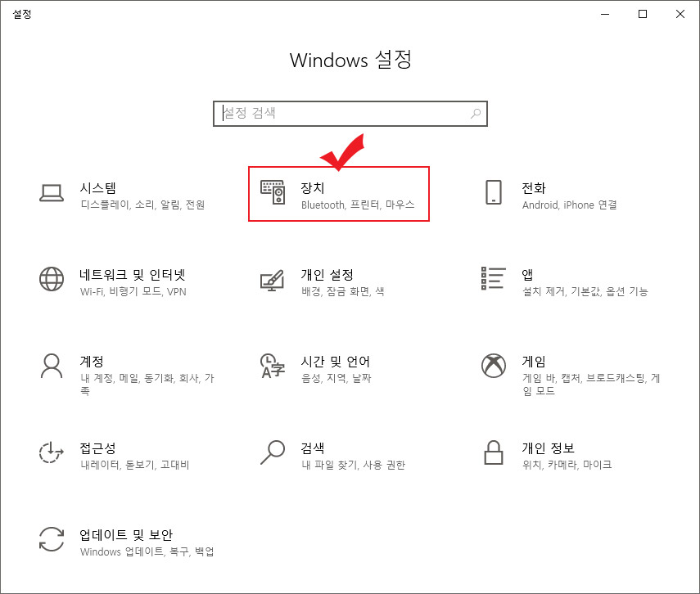Open the Search magnifier category icon
The height and width of the screenshot is (594, 700).
tap(273, 452)
